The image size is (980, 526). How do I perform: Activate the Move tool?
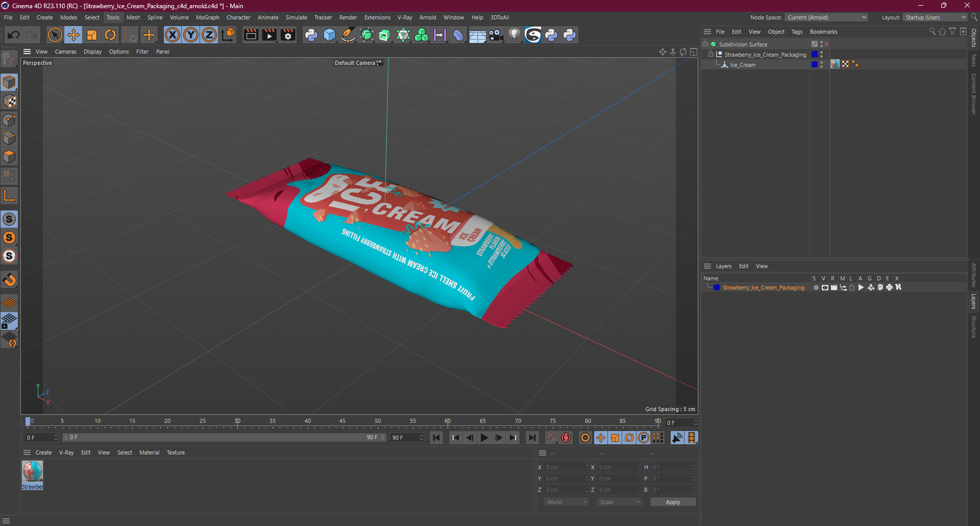tap(73, 35)
